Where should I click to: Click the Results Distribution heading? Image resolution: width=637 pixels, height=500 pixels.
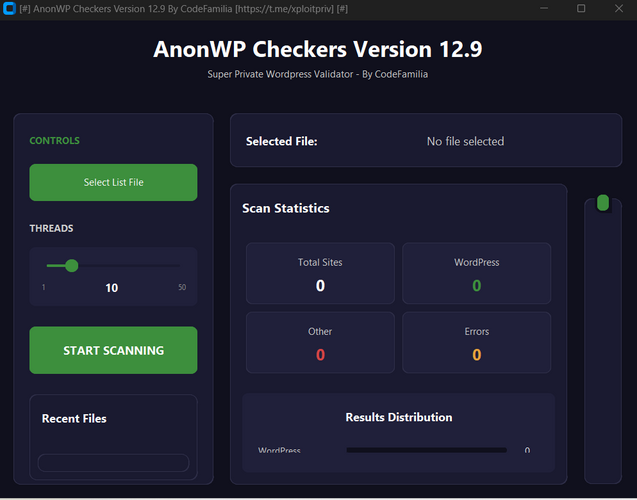(x=399, y=417)
